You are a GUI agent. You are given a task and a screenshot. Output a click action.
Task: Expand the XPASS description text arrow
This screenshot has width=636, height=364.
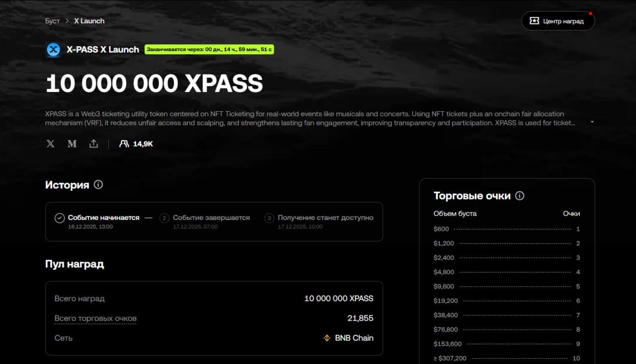(592, 122)
